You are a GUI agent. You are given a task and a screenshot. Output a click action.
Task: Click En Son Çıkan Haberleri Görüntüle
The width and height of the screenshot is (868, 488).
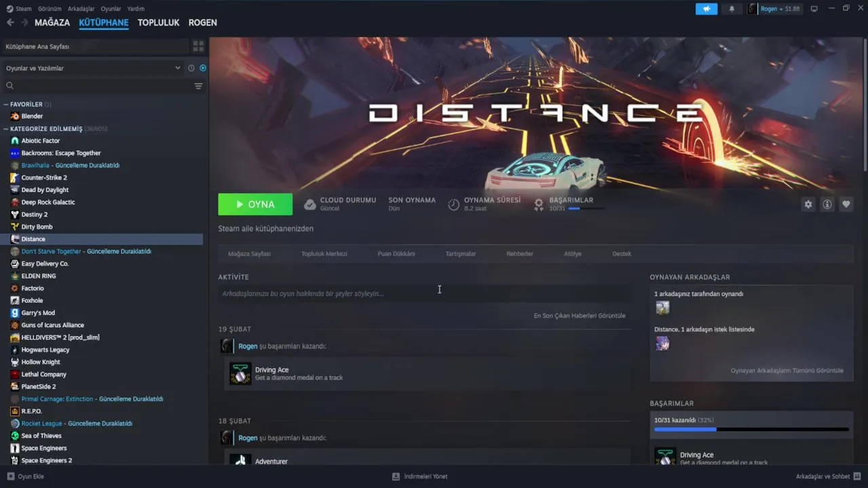click(580, 315)
